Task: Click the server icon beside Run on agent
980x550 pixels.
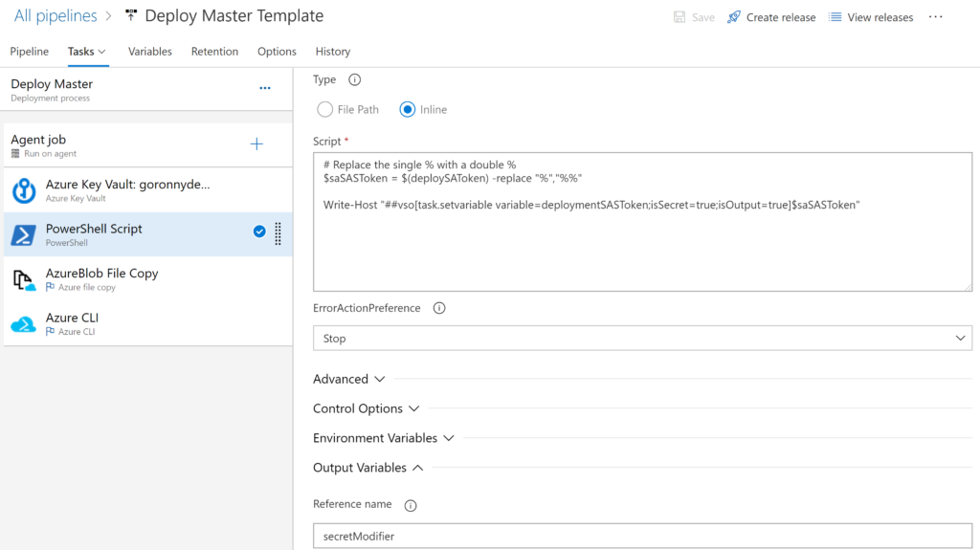Action: tap(15, 154)
